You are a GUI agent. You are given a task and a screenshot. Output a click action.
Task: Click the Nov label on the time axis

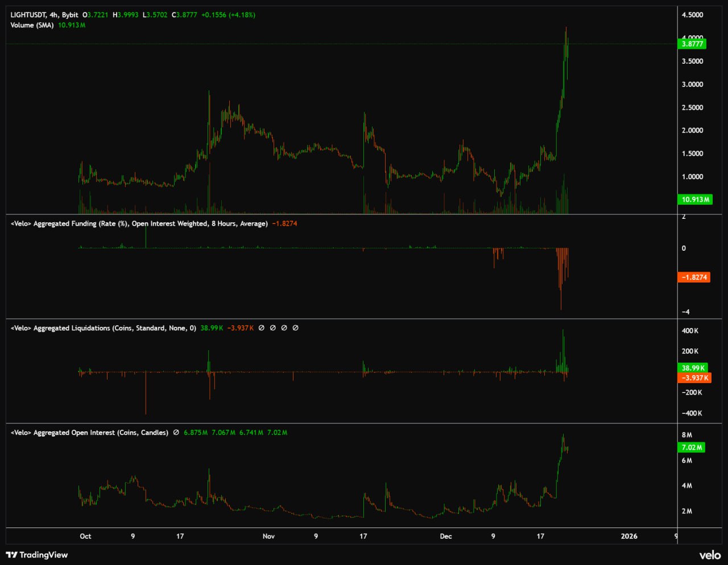(x=268, y=536)
